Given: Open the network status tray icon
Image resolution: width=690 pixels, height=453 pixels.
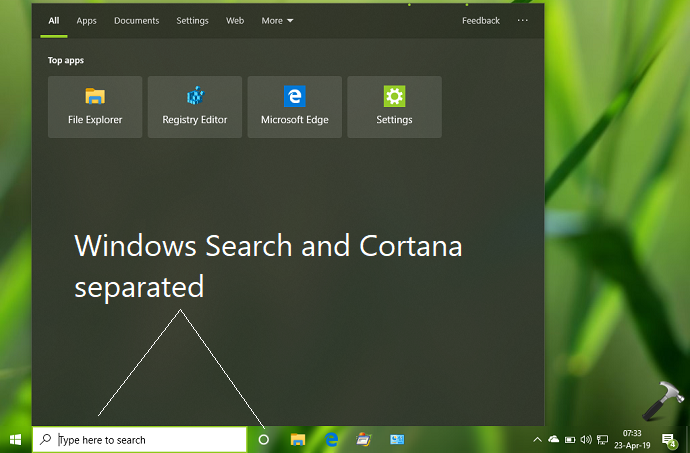Looking at the screenshot, I should (602, 439).
